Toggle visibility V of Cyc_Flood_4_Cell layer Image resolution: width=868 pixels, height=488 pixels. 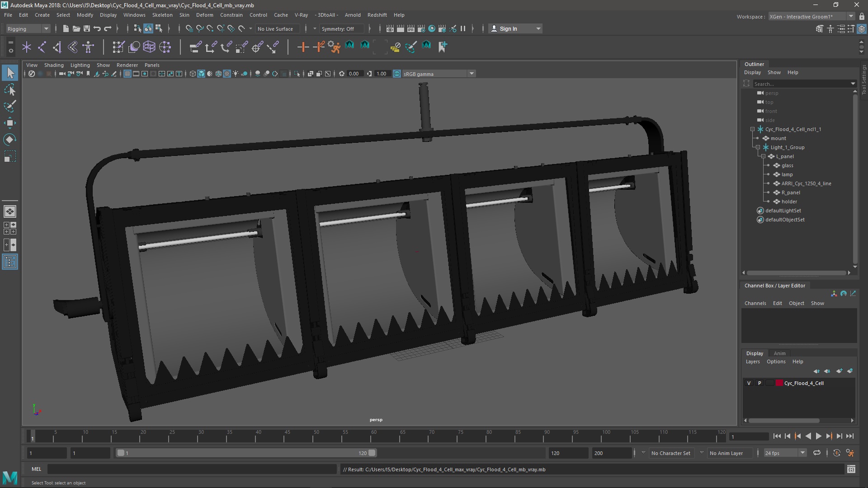[749, 383]
